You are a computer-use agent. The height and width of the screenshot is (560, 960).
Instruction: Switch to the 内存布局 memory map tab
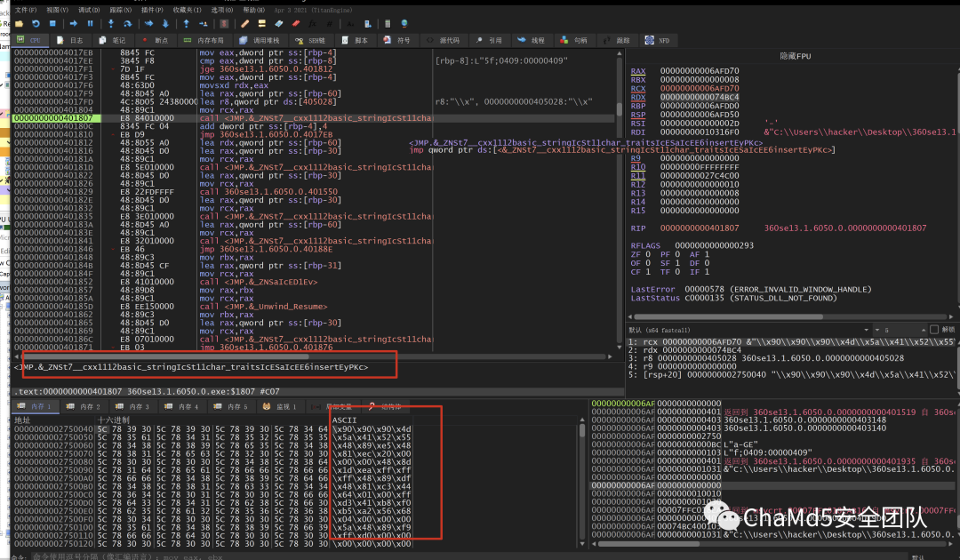(204, 40)
